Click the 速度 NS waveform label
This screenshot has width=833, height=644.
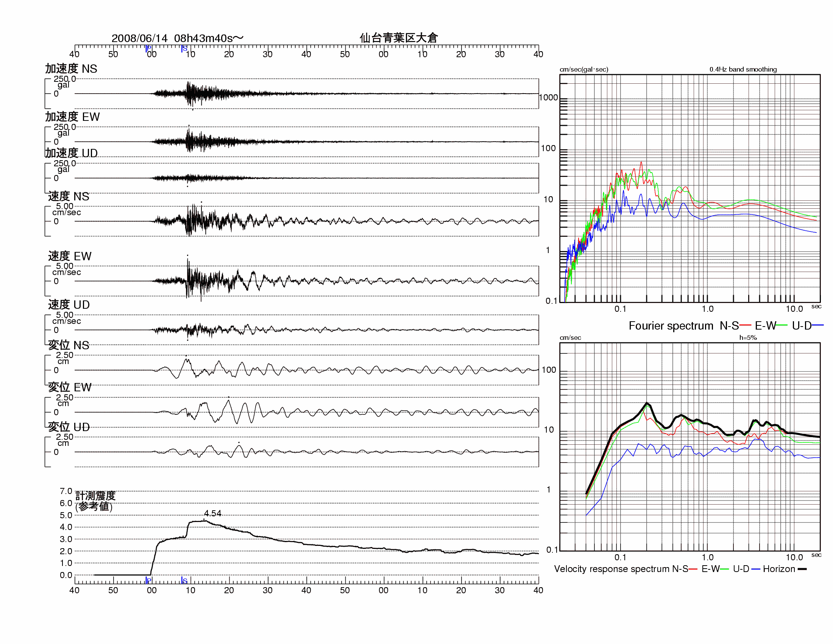pyautogui.click(x=69, y=196)
